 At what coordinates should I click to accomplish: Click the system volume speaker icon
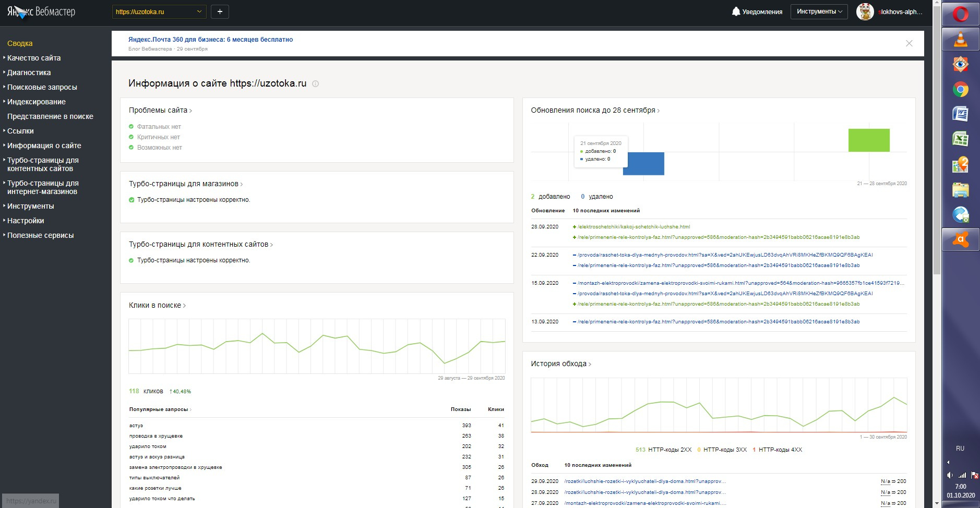pos(950,475)
